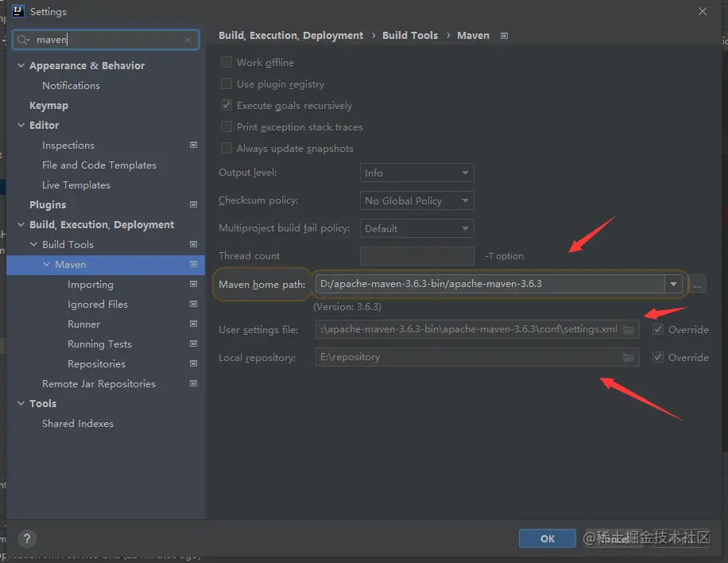
Task: Collapse the Editor section
Action: (x=21, y=125)
